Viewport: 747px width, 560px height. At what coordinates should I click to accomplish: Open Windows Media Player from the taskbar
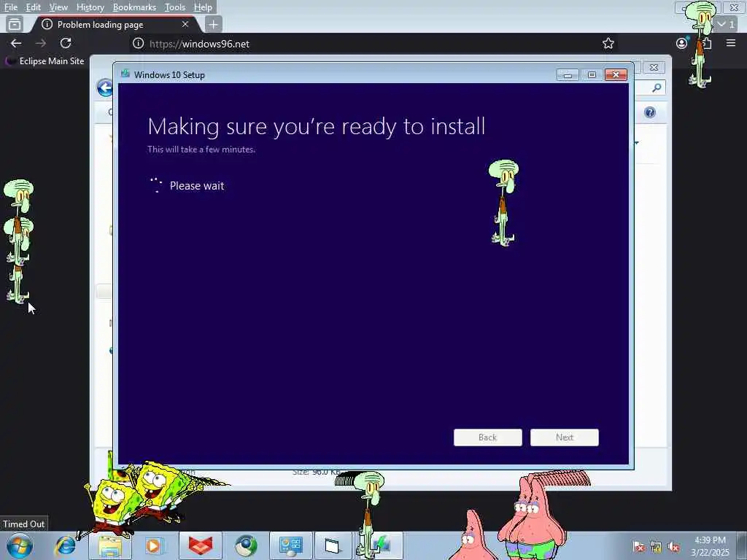[153, 546]
